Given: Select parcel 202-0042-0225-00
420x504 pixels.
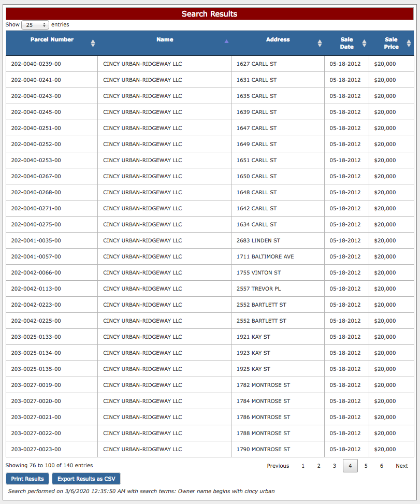Looking at the screenshot, I should [x=36, y=321].
